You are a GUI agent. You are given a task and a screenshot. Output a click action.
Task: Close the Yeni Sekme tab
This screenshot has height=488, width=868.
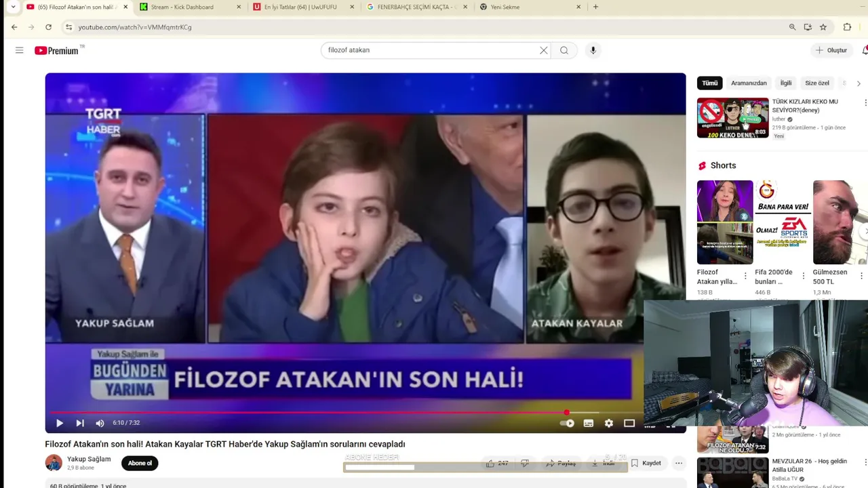[x=578, y=7]
